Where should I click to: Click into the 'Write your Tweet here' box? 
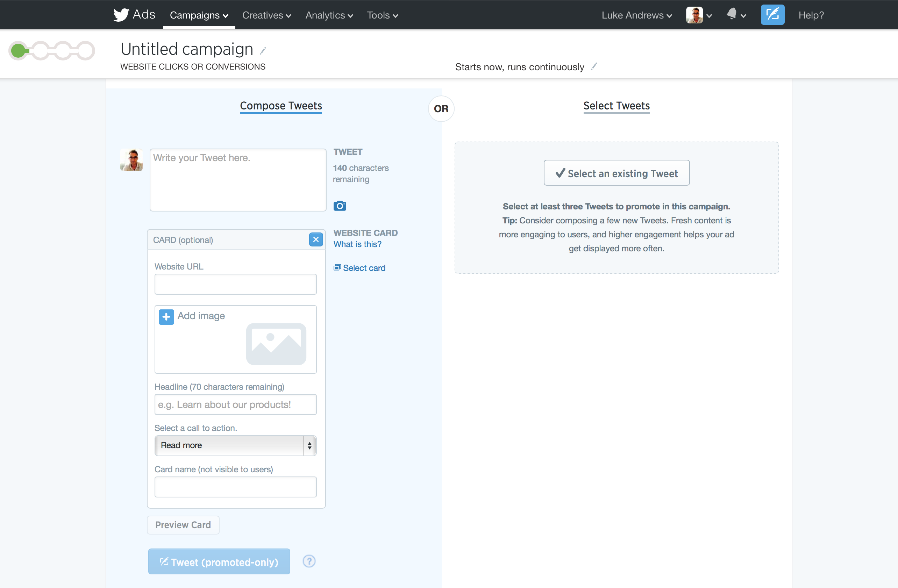point(238,180)
